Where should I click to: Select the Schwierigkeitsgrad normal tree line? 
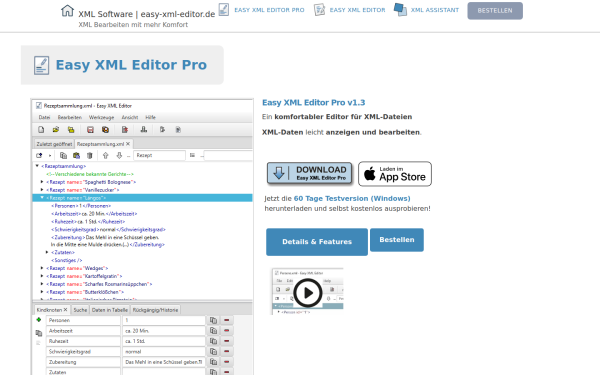(108, 230)
